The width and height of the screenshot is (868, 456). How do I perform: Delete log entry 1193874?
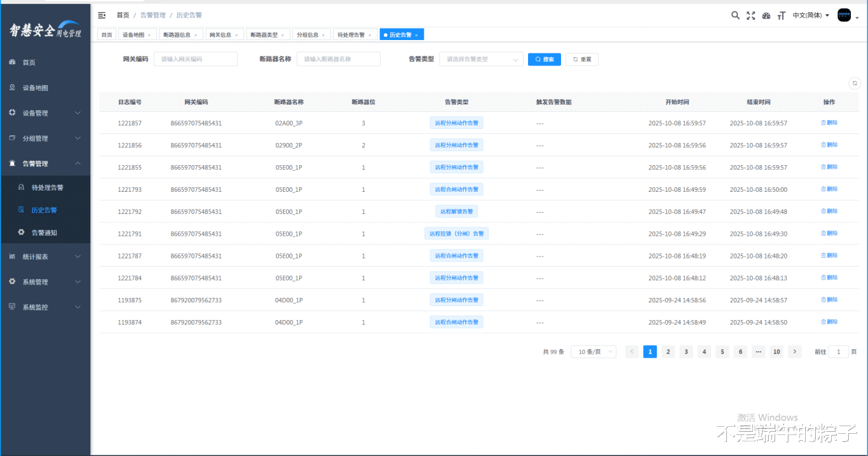829,322
